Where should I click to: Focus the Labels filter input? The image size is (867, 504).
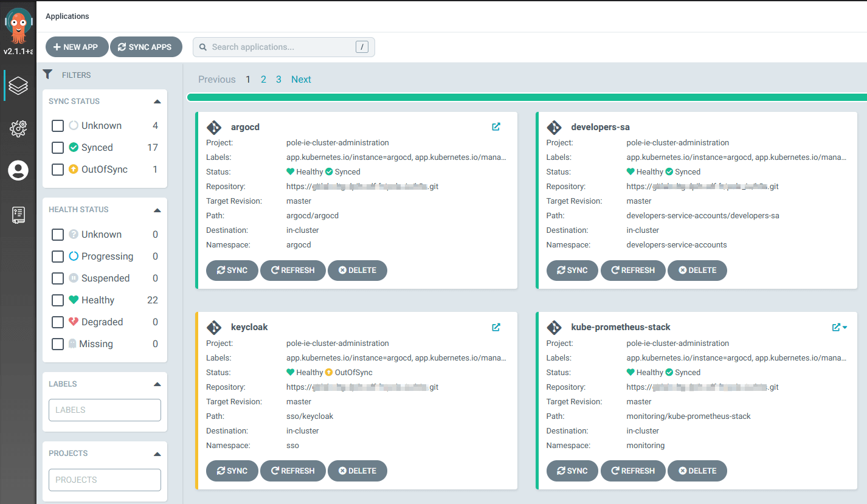tap(105, 410)
